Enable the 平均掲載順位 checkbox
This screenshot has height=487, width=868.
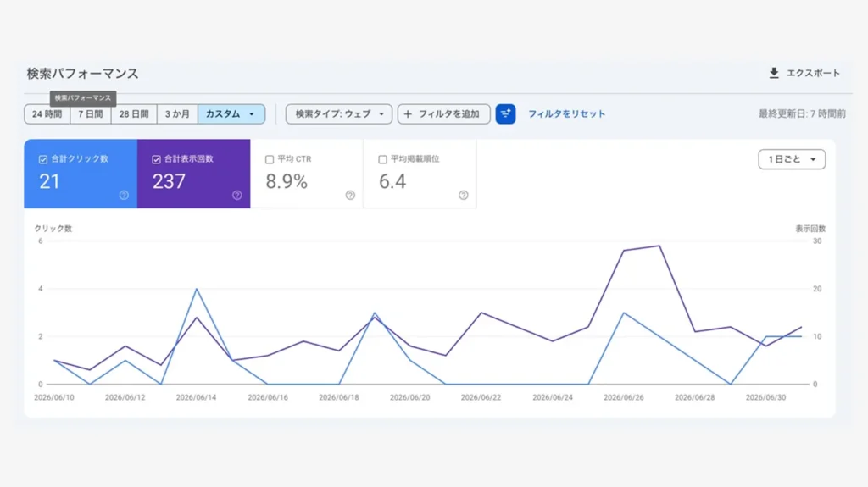point(382,159)
